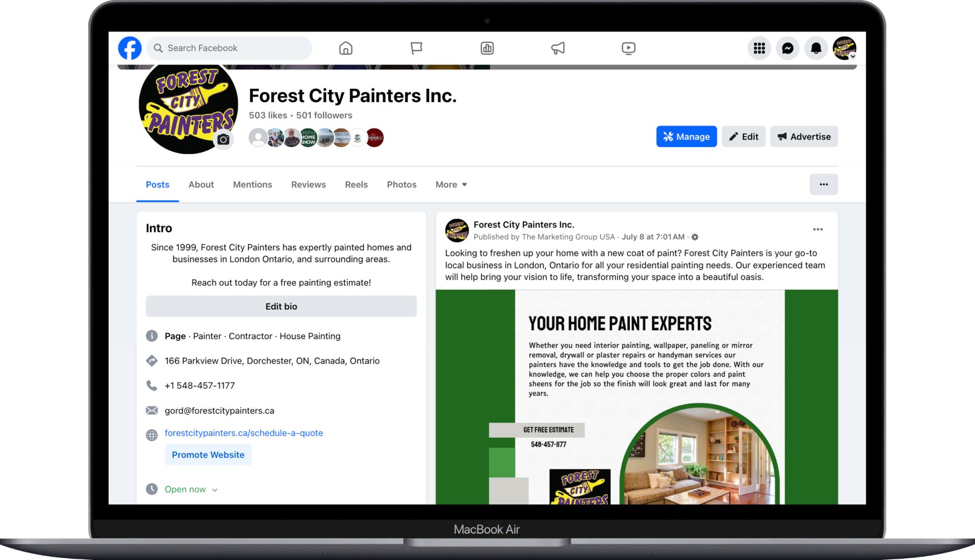
Task: Click the Promote Website button
Action: click(208, 454)
